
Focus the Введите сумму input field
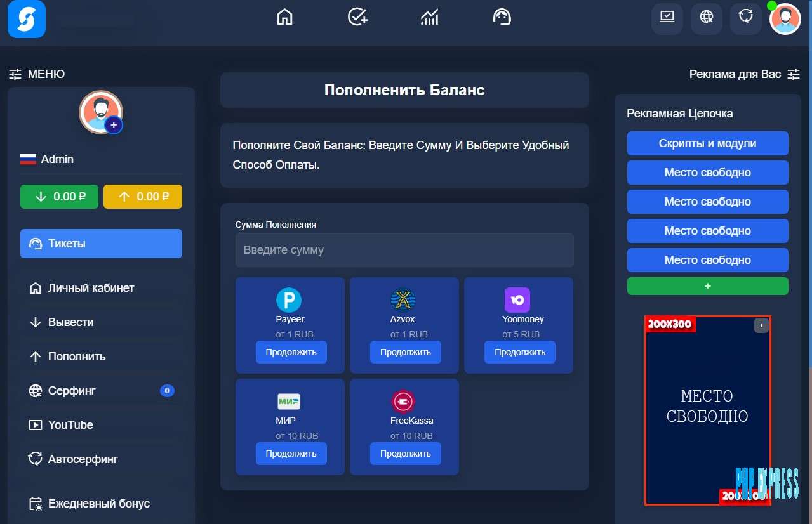coord(404,250)
